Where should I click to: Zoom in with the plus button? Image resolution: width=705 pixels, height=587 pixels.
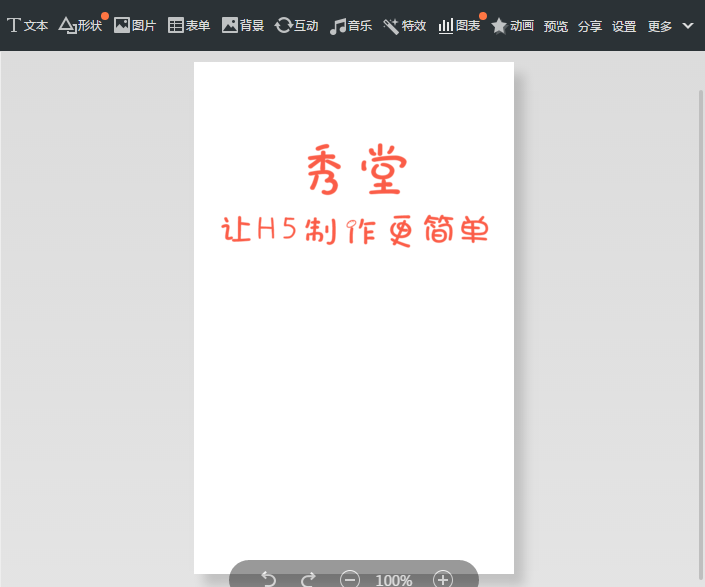(443, 579)
